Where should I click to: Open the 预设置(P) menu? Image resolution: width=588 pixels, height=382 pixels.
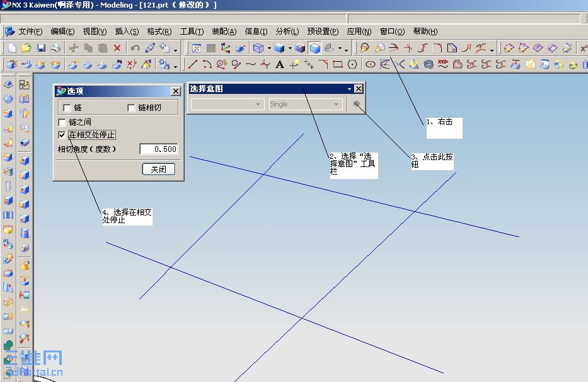pyautogui.click(x=323, y=32)
